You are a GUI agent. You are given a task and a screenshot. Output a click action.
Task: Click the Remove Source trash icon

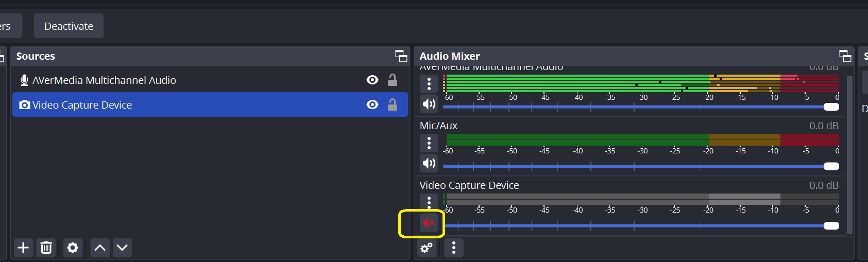(46, 248)
